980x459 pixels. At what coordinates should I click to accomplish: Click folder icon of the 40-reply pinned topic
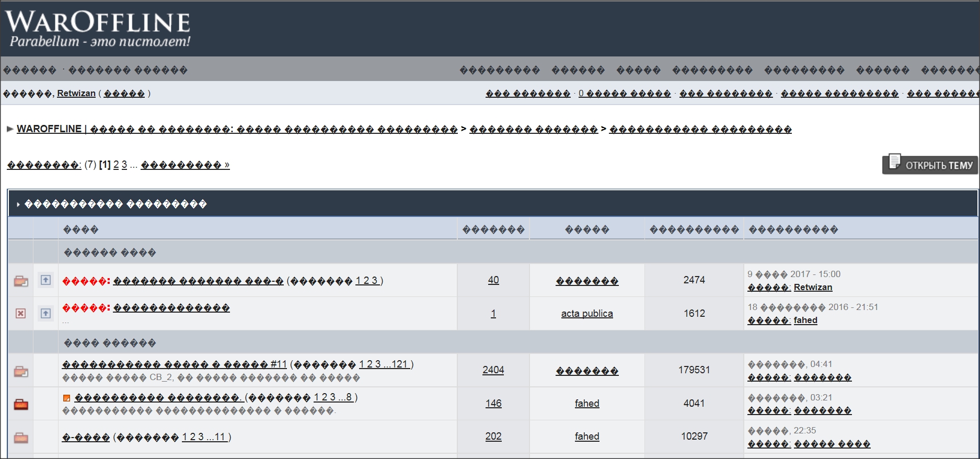pos(21,281)
